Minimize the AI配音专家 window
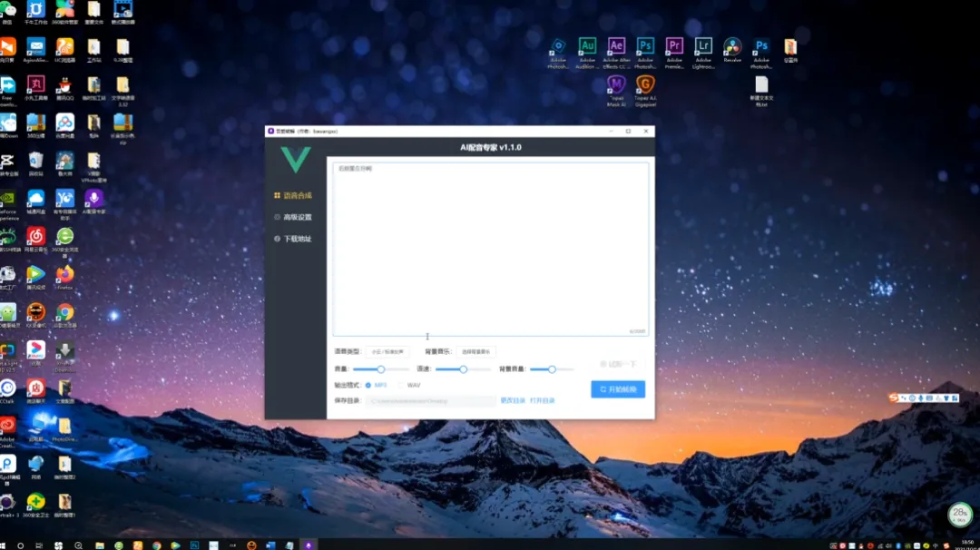Screen dimensions: 980x550 611,132
